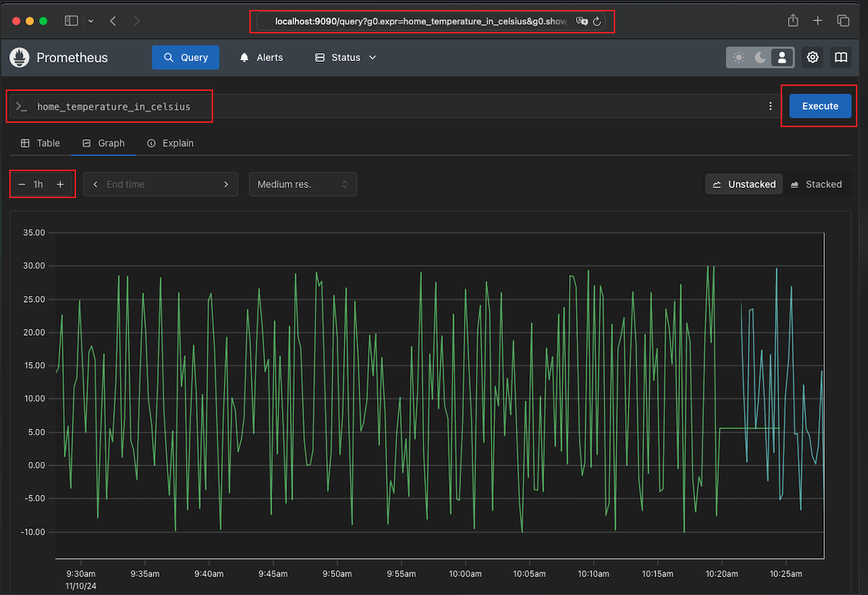Click the translate icon in the address bar
This screenshot has width=868, height=595.
[x=582, y=21]
